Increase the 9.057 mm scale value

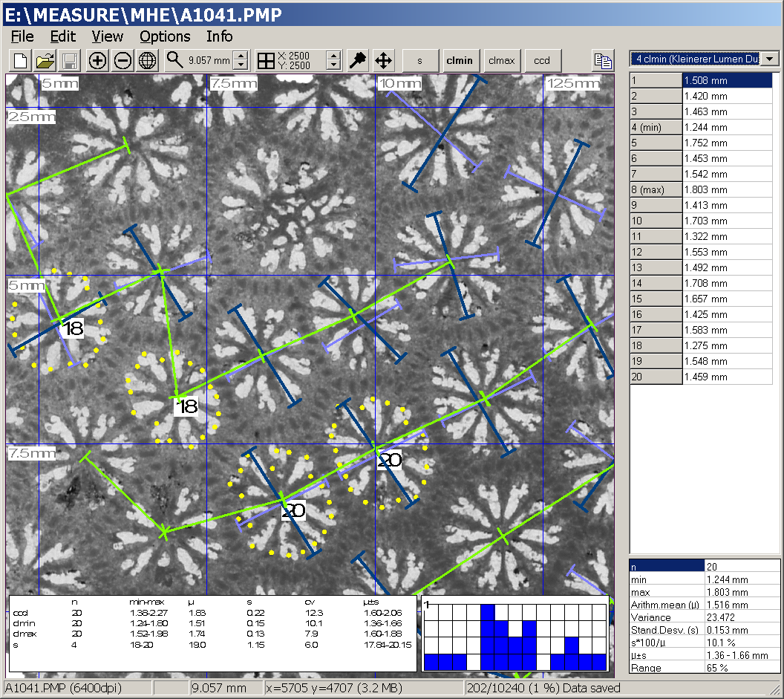241,56
